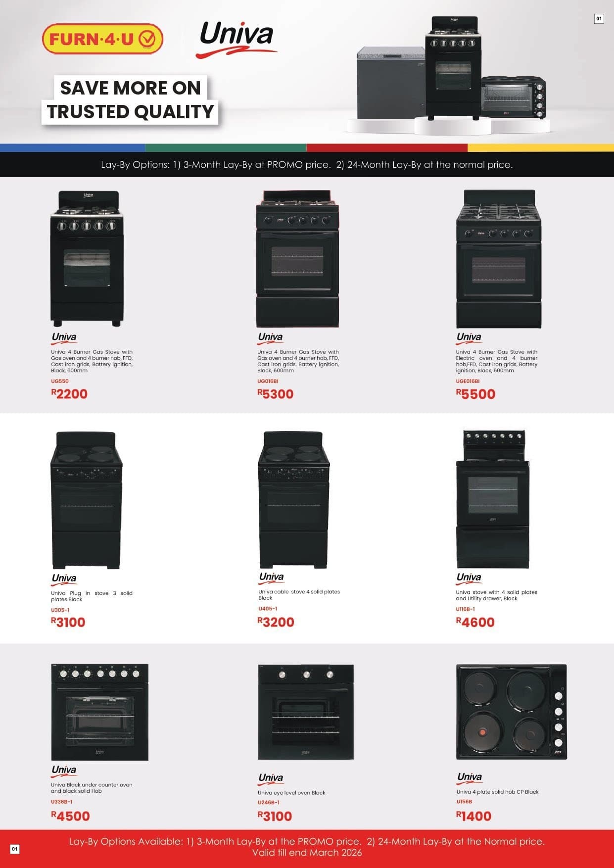Click the Univa logo under the UG550 stove
Image resolution: width=614 pixels, height=868 pixels.
64,338
